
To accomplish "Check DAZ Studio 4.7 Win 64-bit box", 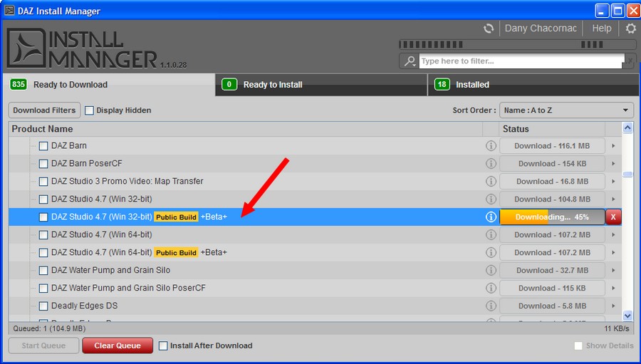I will click(x=43, y=235).
